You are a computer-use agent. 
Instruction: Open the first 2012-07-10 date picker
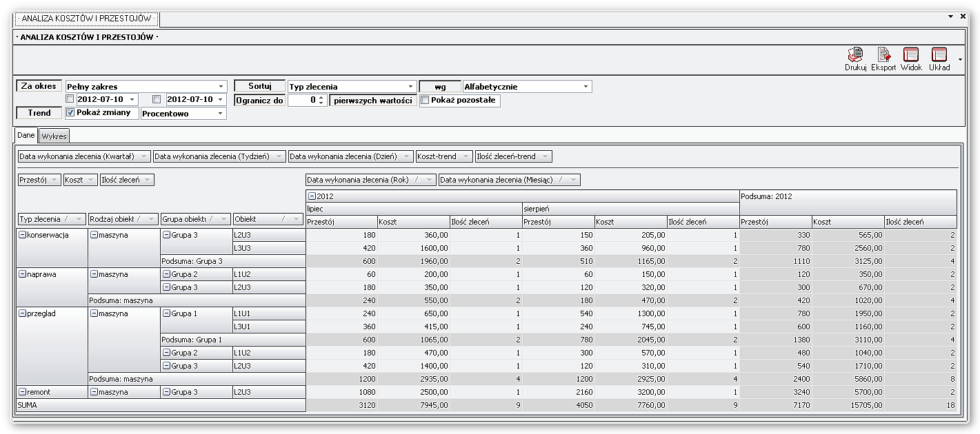pos(132,99)
